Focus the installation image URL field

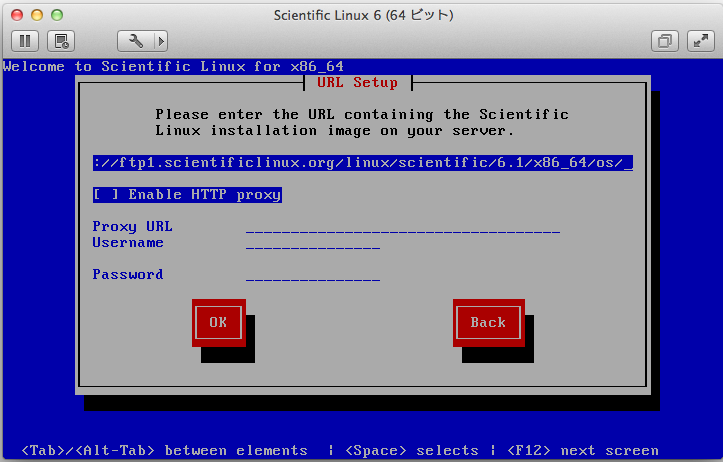click(363, 163)
